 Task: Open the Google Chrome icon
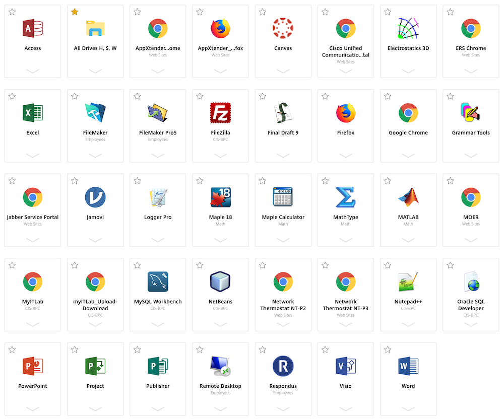(408, 113)
